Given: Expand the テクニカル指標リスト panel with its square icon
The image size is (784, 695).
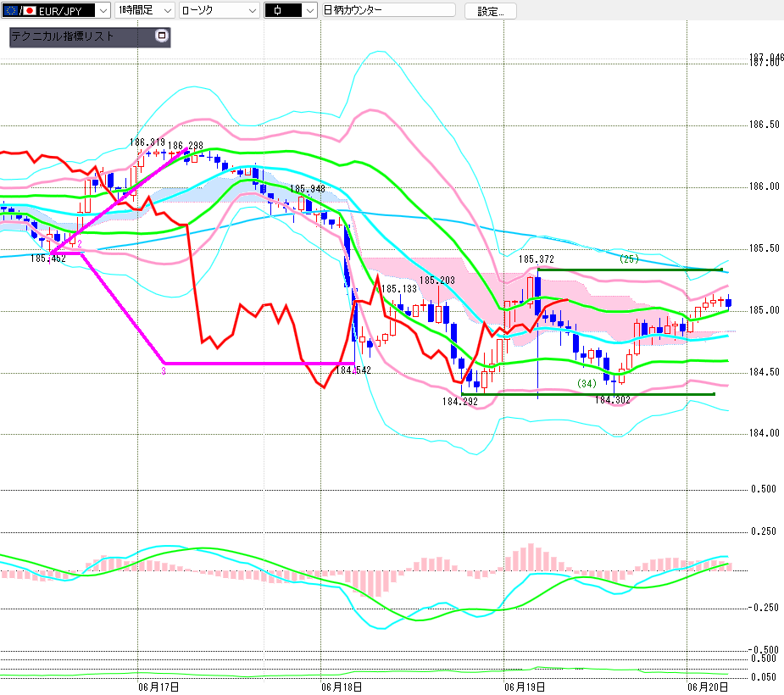Looking at the screenshot, I should (162, 36).
